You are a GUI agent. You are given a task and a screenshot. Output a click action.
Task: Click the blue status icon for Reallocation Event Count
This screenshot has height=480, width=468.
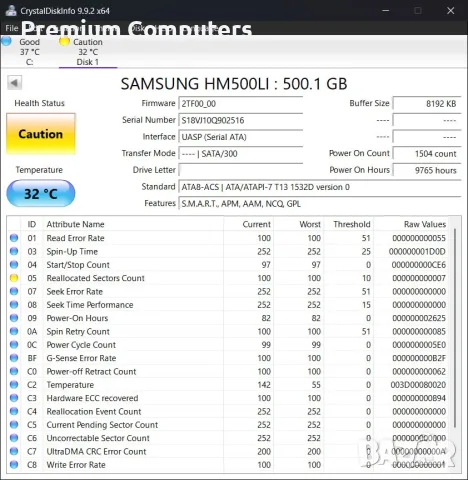14,411
